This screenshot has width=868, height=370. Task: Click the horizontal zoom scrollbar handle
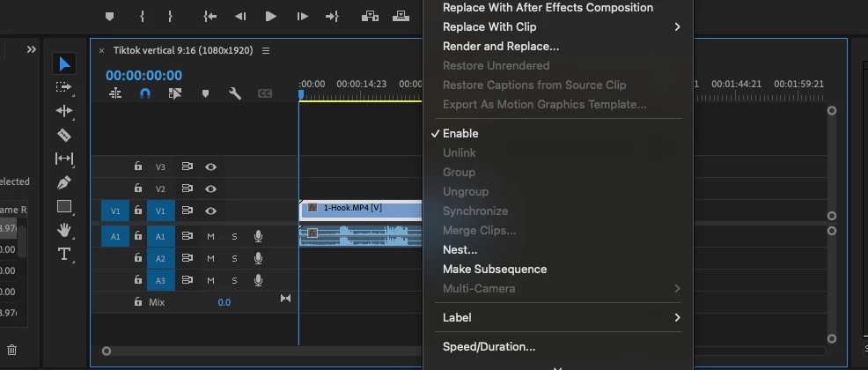tap(107, 351)
